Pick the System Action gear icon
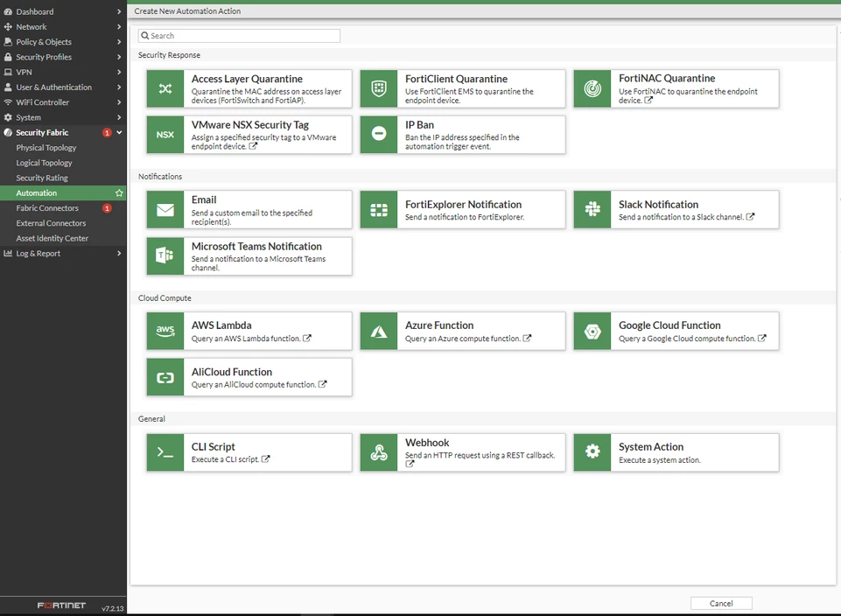The image size is (841, 616). 592,452
